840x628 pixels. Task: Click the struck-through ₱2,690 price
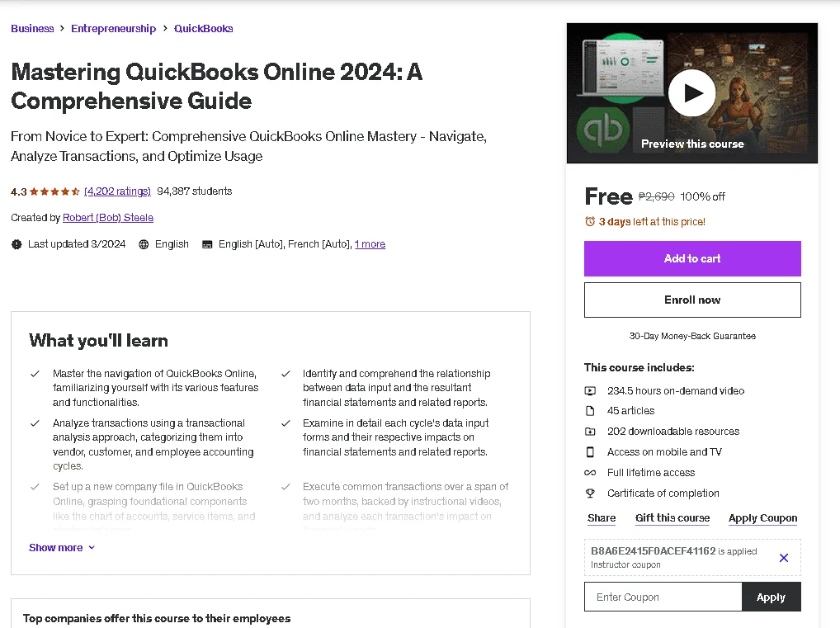point(656,196)
